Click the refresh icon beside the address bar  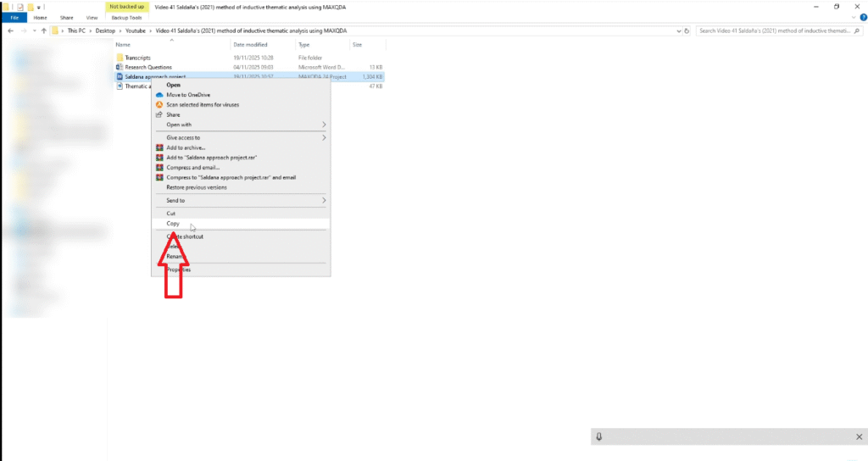pos(688,31)
